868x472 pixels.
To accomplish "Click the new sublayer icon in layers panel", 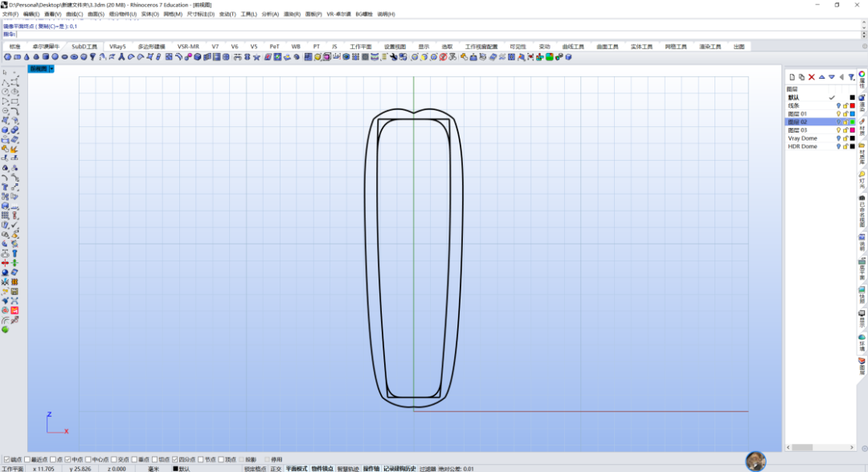I will click(x=801, y=77).
